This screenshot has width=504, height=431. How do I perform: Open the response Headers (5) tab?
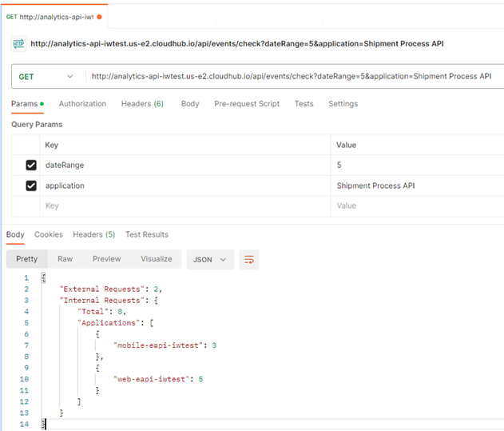point(94,234)
